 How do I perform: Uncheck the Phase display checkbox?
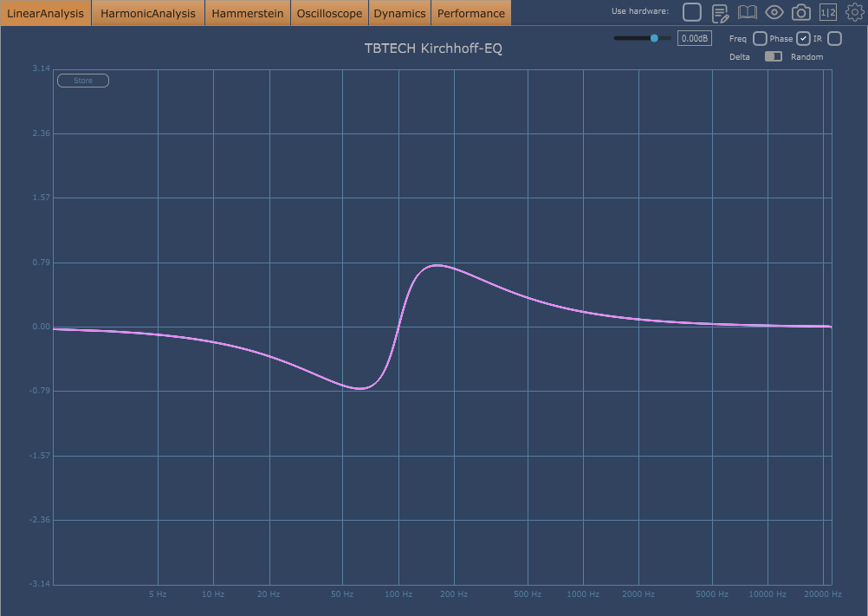[x=803, y=39]
